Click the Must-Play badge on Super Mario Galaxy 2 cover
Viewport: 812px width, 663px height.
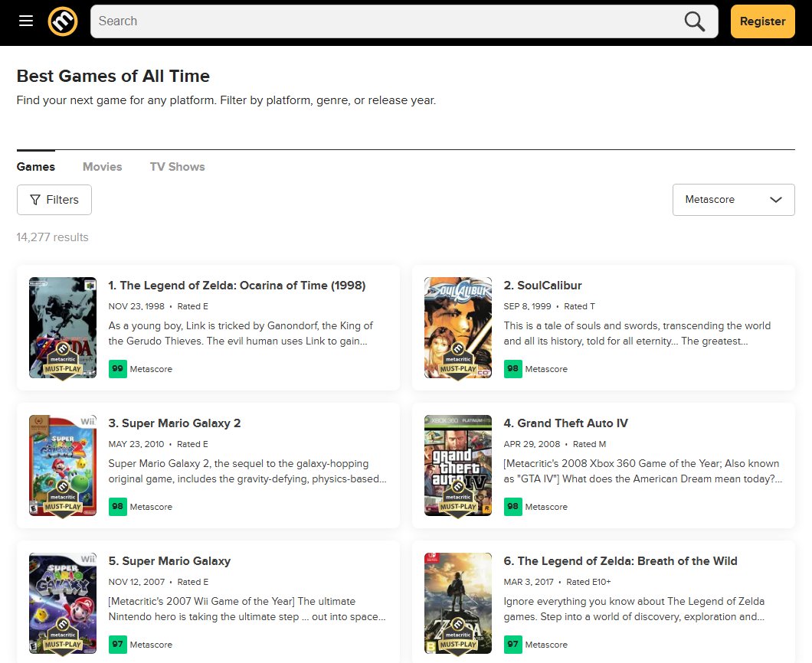[x=63, y=499]
